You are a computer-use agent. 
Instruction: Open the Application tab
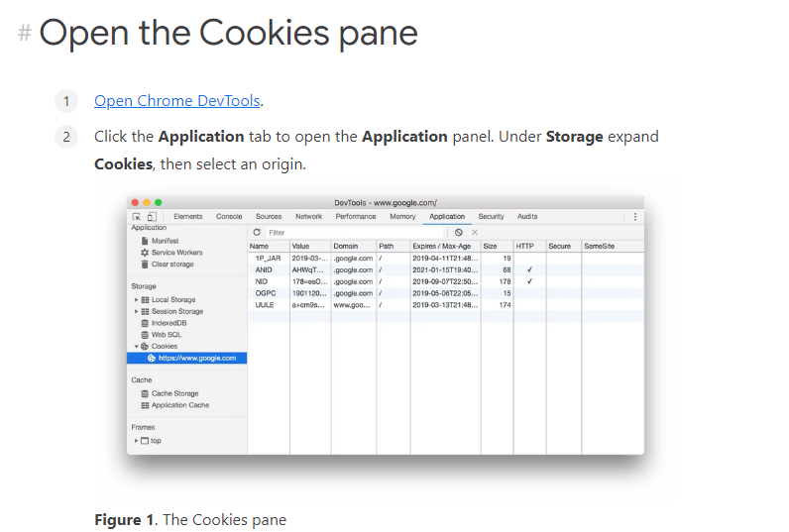pyautogui.click(x=447, y=216)
